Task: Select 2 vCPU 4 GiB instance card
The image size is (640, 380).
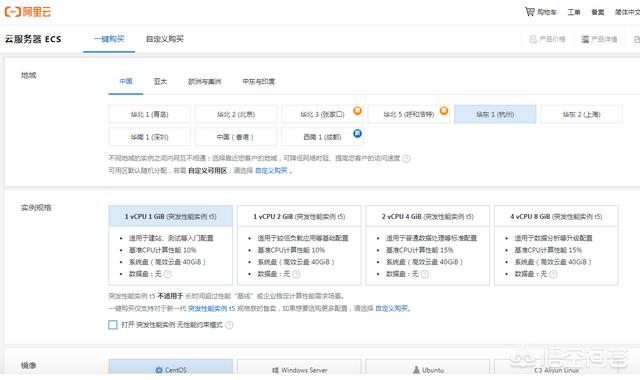Action: click(x=428, y=245)
